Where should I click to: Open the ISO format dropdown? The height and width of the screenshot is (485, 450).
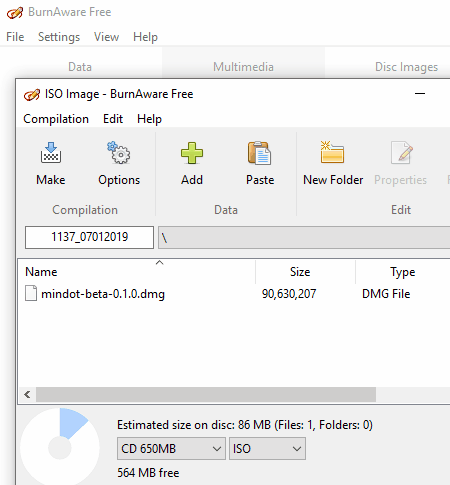(x=267, y=449)
